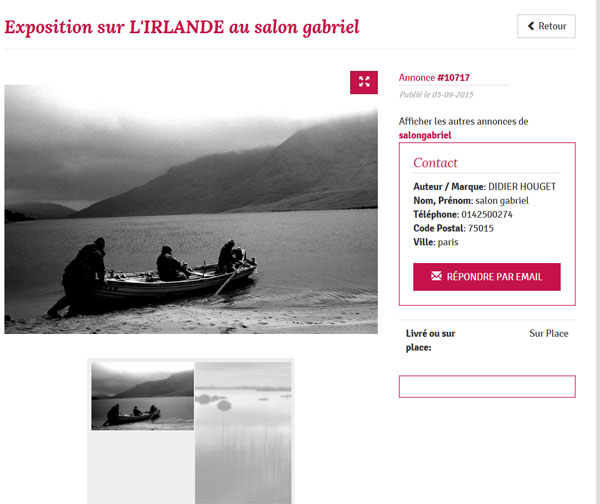
Task: Click the back chevron beside Retour
Action: 531,26
